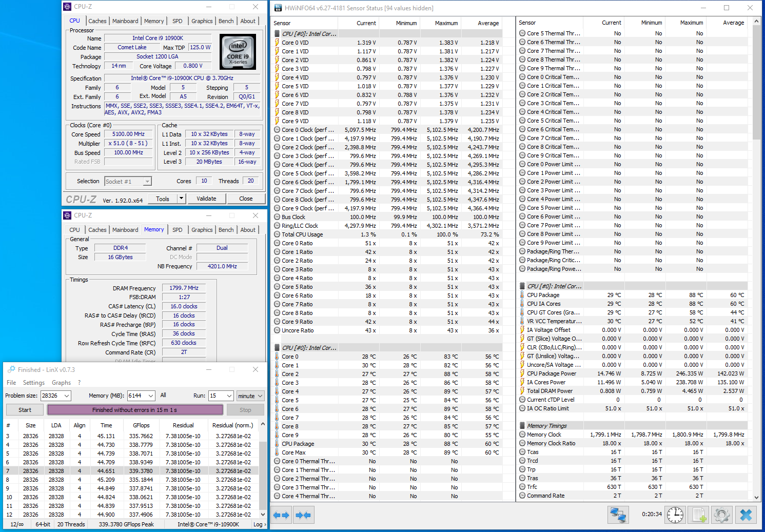Screen dimensions: 765x532
Task: Open the Settings menu in LinX
Action: coord(34,383)
